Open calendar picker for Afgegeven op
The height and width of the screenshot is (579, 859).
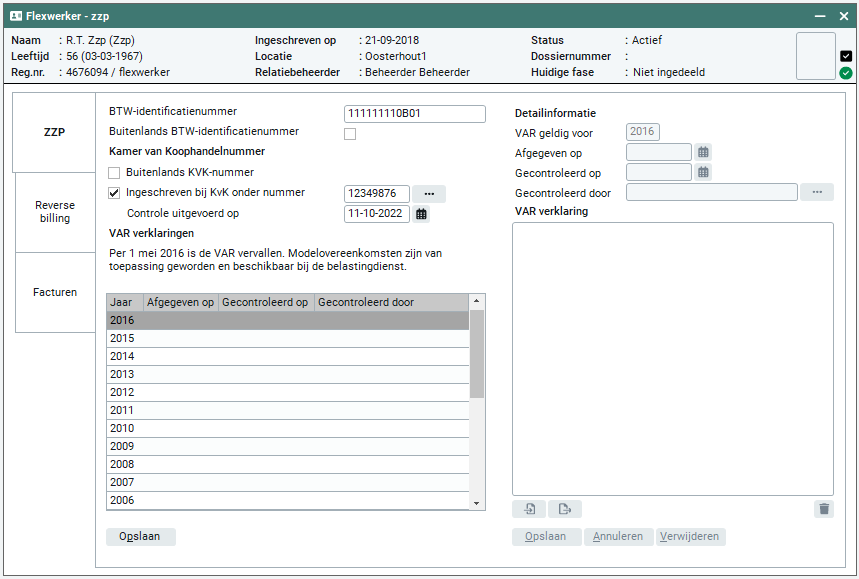(703, 153)
